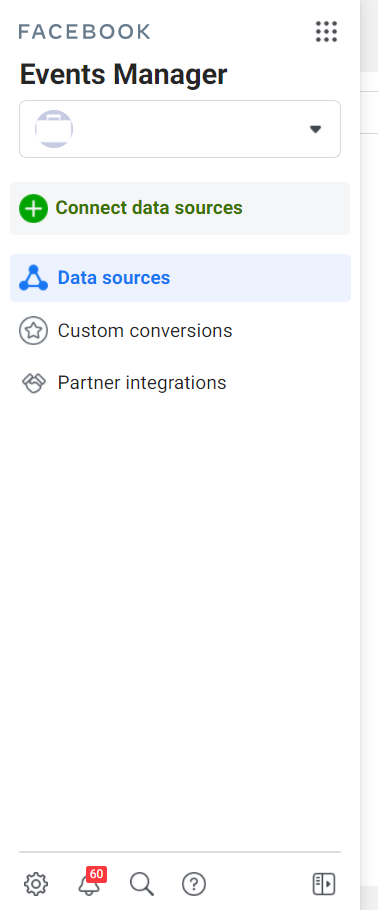The width and height of the screenshot is (378, 910).
Task: Click the blue Data sources triangle icon
Action: tap(34, 278)
